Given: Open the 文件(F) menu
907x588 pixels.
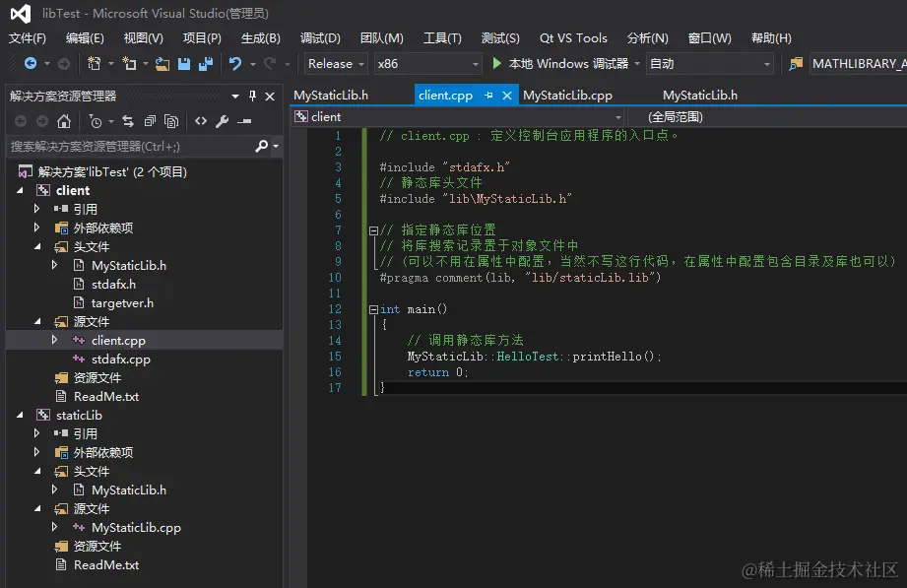Looking at the screenshot, I should (x=28, y=38).
